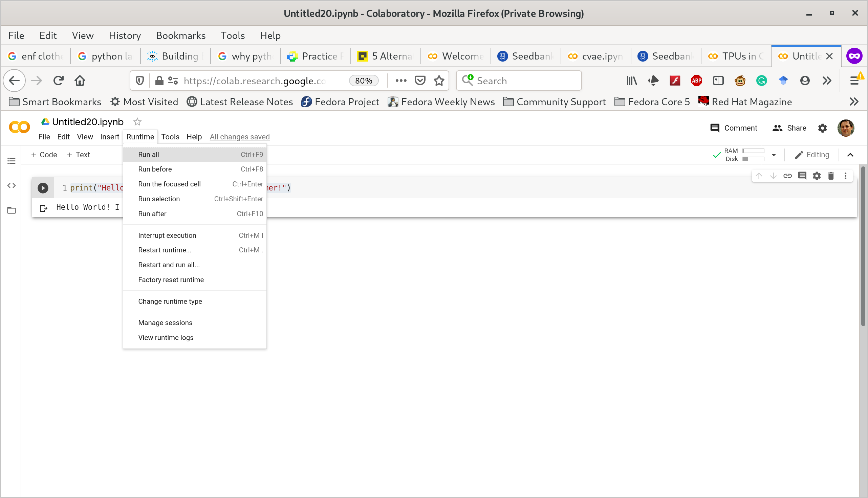Click the run cell play button
Screen dimensions: 868x498
coord(43,188)
